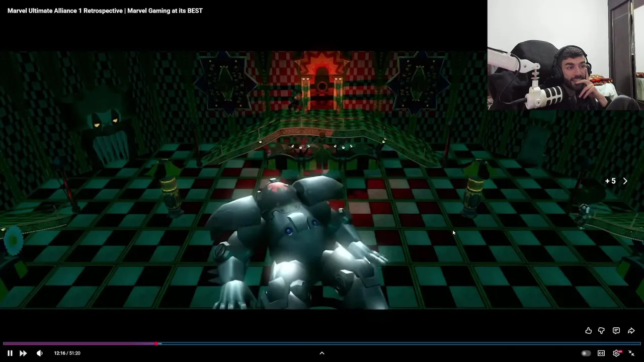Mute the video volume
This screenshot has width=644, height=362.
pyautogui.click(x=39, y=353)
